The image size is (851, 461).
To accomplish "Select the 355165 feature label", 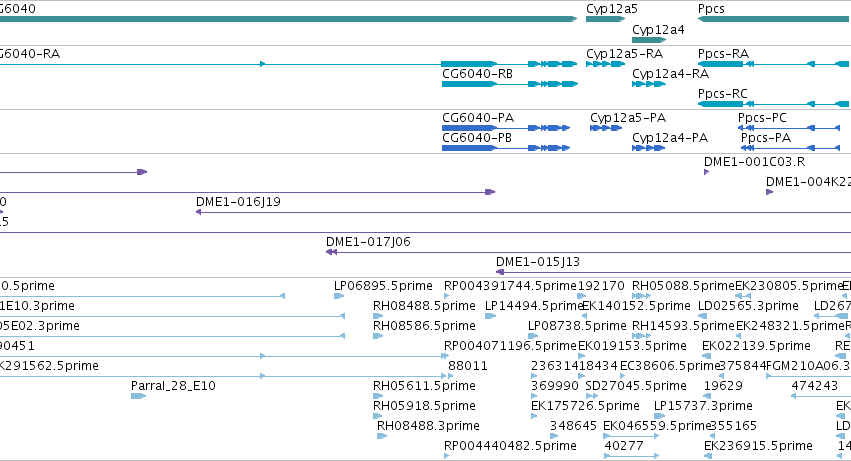I will point(733,426).
